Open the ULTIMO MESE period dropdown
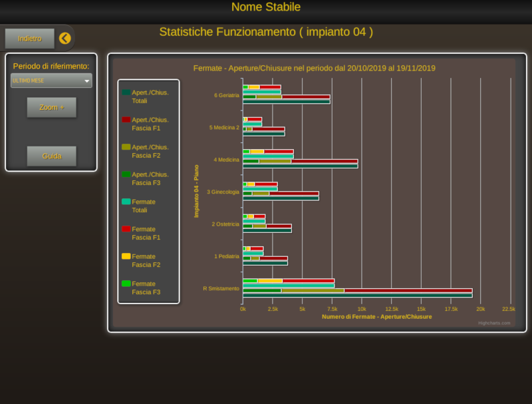The width and height of the screenshot is (532, 404). coord(51,81)
